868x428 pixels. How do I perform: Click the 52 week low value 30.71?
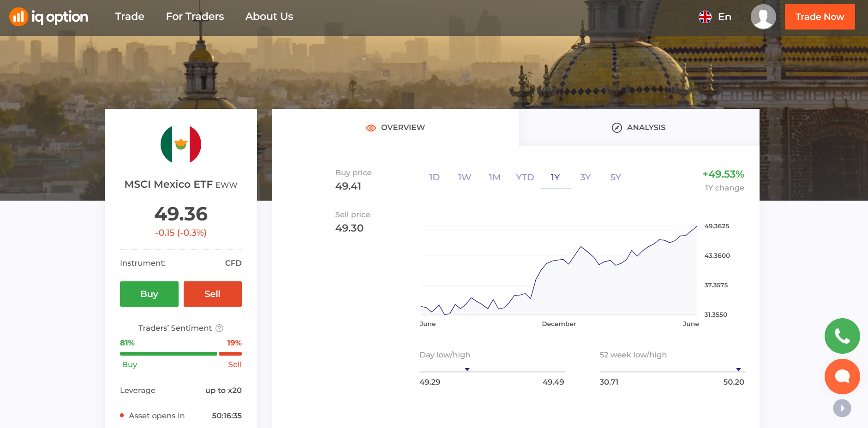tap(609, 382)
